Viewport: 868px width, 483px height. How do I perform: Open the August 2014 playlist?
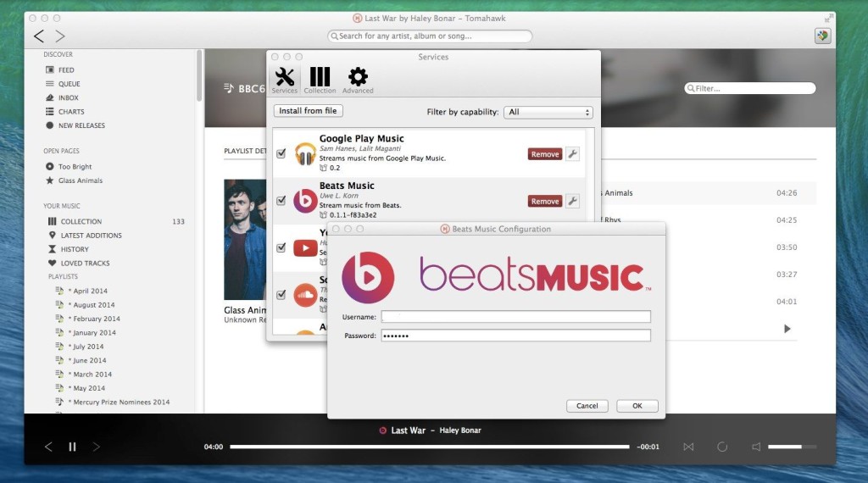point(93,305)
